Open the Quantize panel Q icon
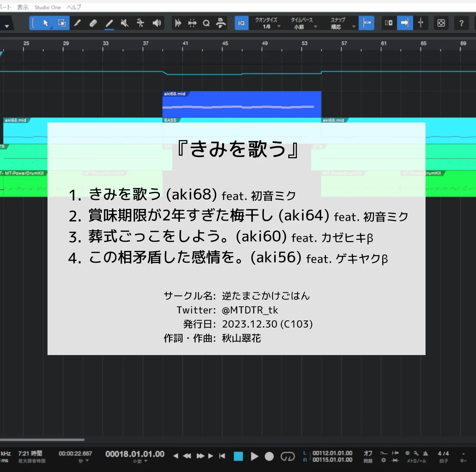 [206, 23]
